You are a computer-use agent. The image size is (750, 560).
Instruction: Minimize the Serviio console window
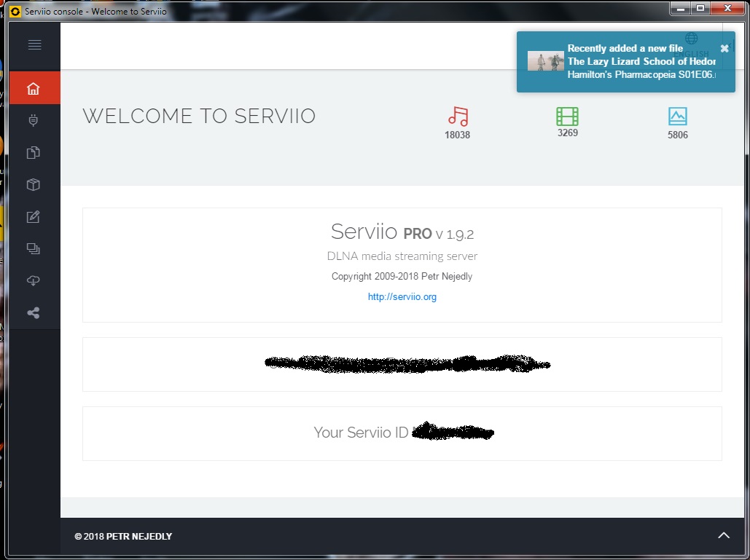pyautogui.click(x=680, y=8)
